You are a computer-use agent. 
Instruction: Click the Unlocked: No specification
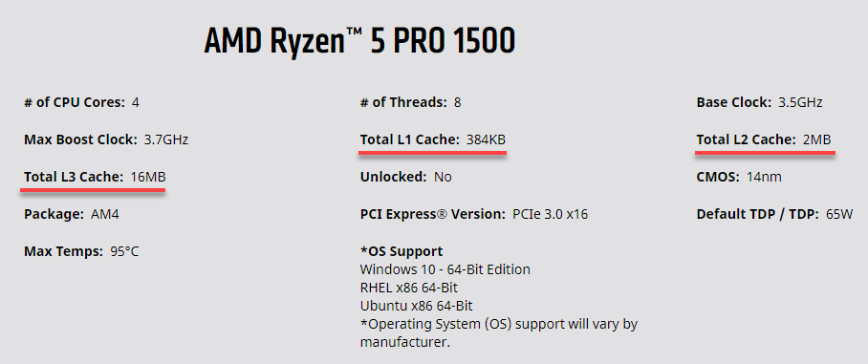(x=405, y=177)
